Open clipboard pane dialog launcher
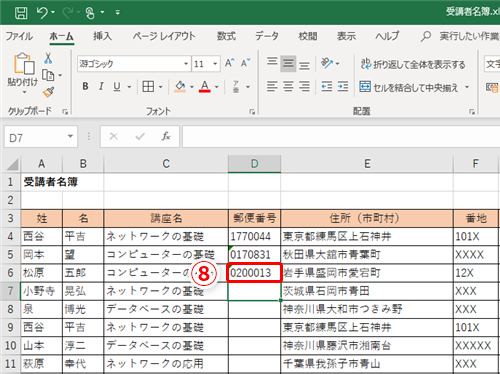This screenshot has height=374, width=500. [65, 112]
